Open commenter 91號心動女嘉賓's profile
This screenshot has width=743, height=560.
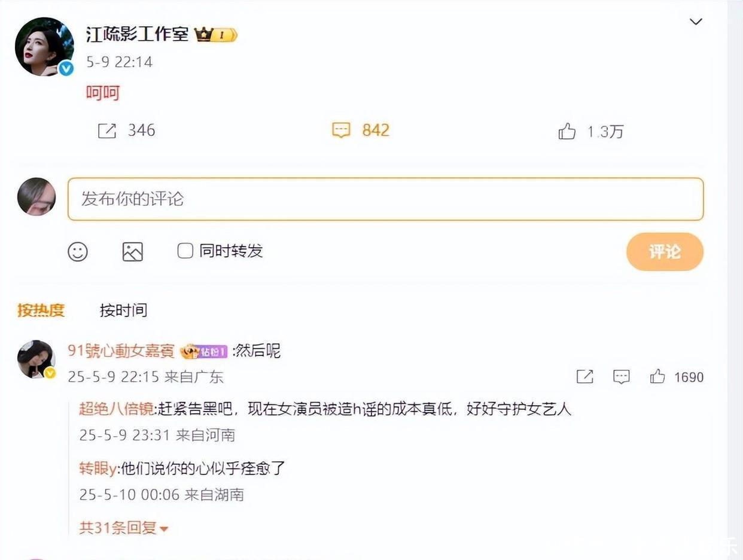pyautogui.click(x=121, y=351)
